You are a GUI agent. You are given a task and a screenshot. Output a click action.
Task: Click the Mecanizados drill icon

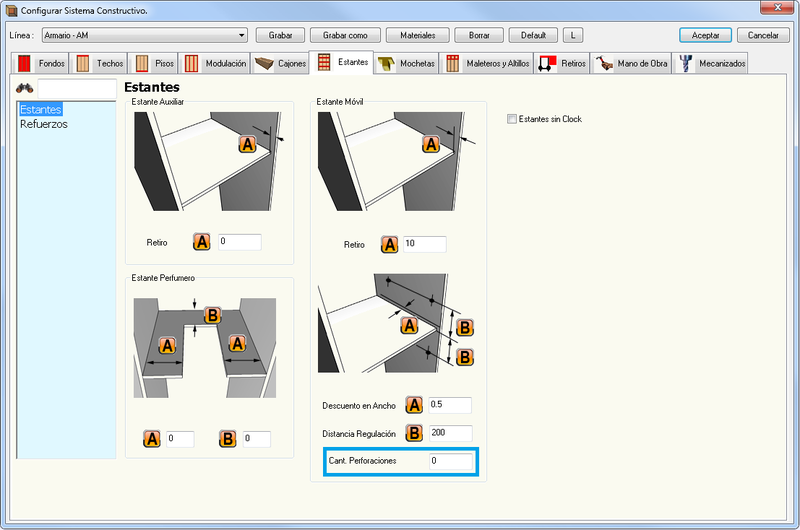coord(686,63)
